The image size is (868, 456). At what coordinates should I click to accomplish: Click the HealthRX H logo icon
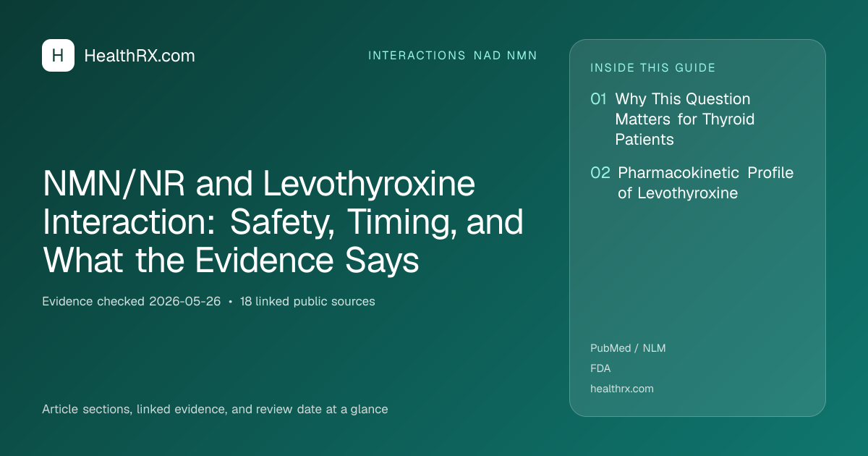[x=58, y=56]
